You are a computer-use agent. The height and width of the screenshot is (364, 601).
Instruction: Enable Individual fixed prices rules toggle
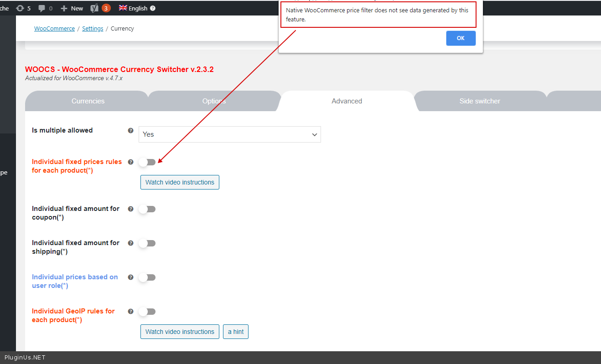tap(147, 162)
